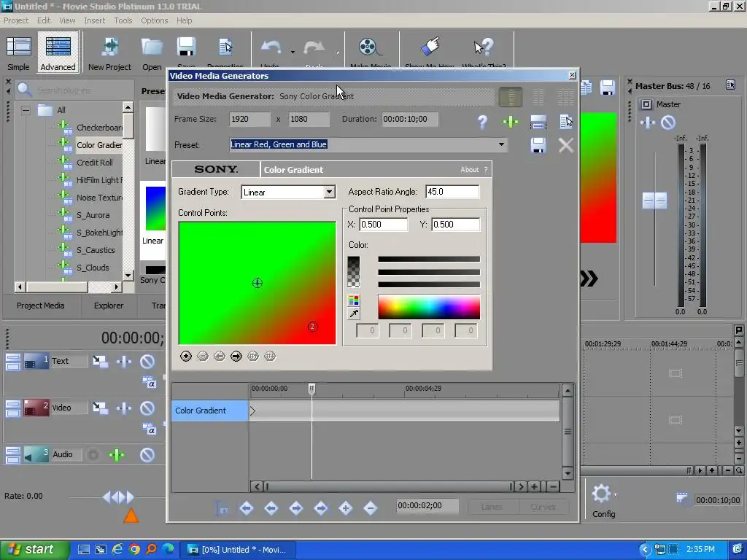Screen dimensions: 747x560
Task: Open the Edit menu
Action: (44, 20)
